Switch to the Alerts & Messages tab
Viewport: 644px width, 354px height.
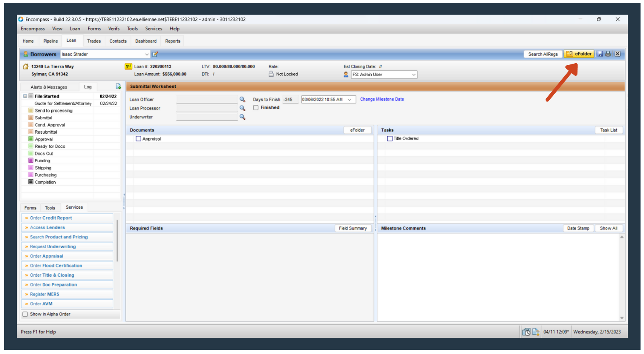click(49, 87)
